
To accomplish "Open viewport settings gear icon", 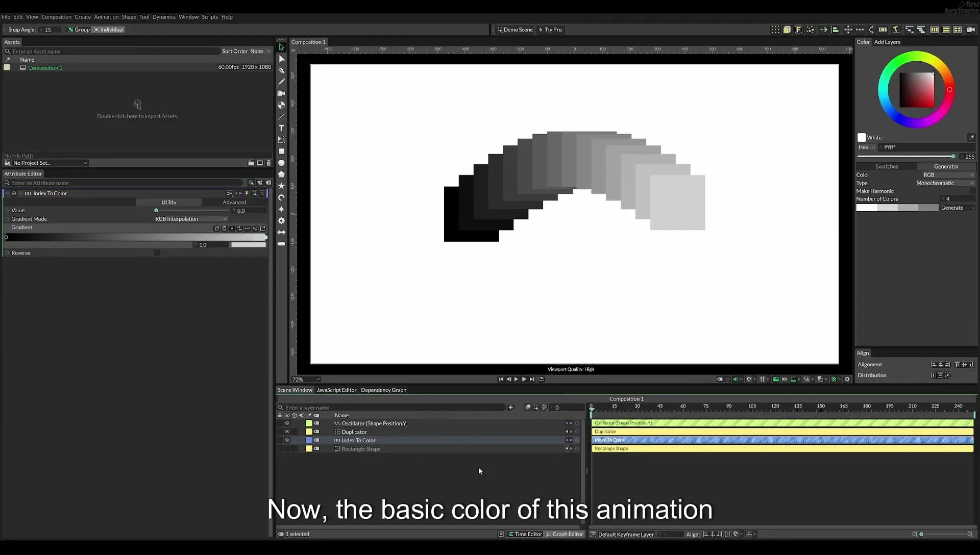I will click(847, 379).
